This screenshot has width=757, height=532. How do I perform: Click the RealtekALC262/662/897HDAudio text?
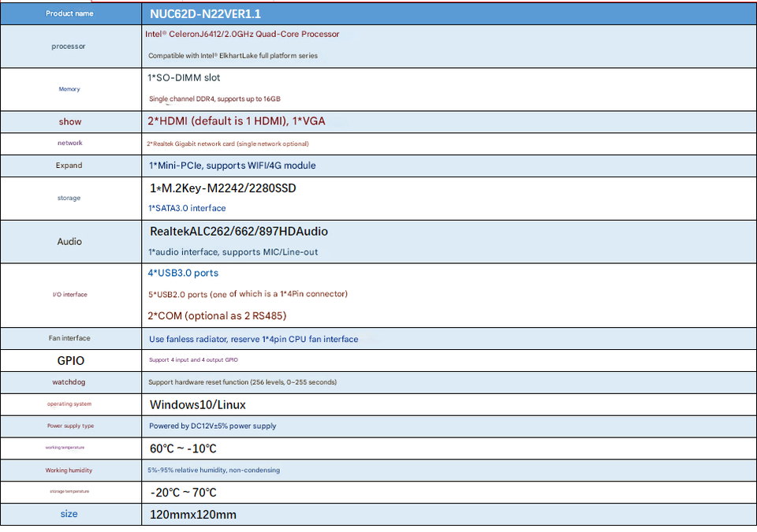coord(238,232)
